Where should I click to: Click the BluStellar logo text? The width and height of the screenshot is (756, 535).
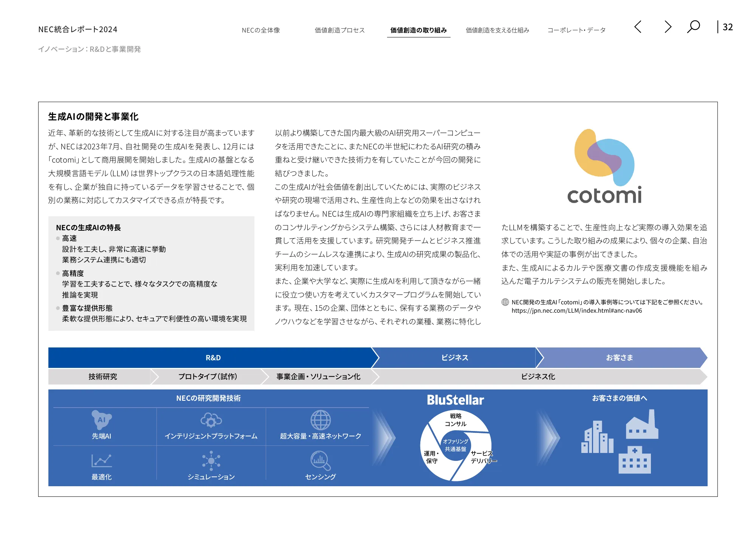point(455,400)
